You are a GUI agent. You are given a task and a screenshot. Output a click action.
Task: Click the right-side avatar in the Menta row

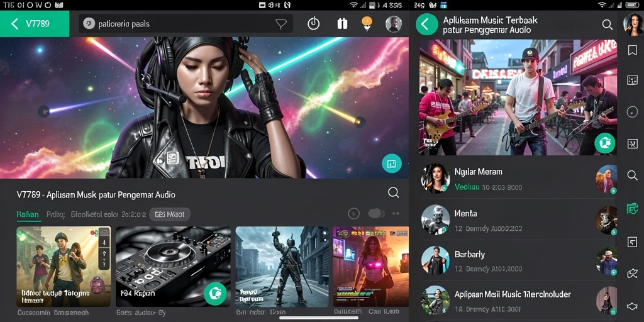[x=606, y=220]
